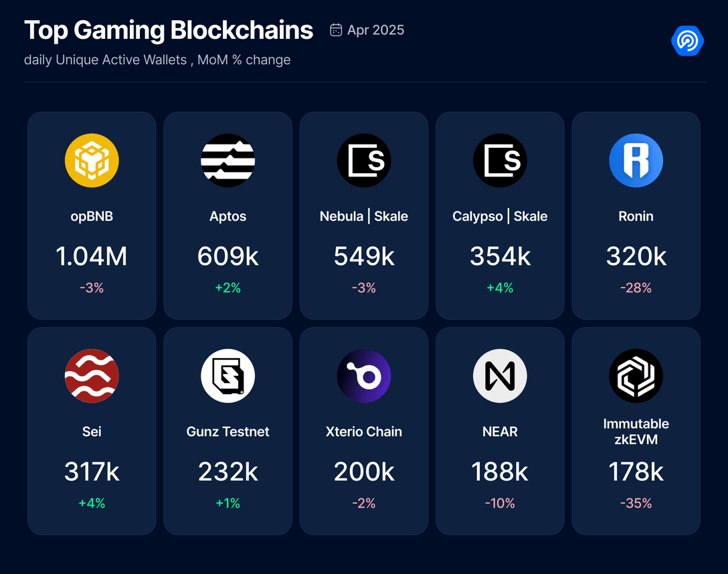
Task: Click the DappRadar logo in top corner
Action: pyautogui.click(x=687, y=41)
